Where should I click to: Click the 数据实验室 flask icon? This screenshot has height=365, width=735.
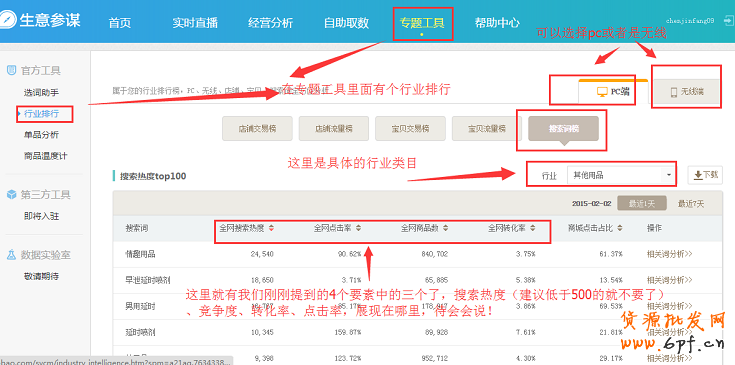[x=11, y=255]
